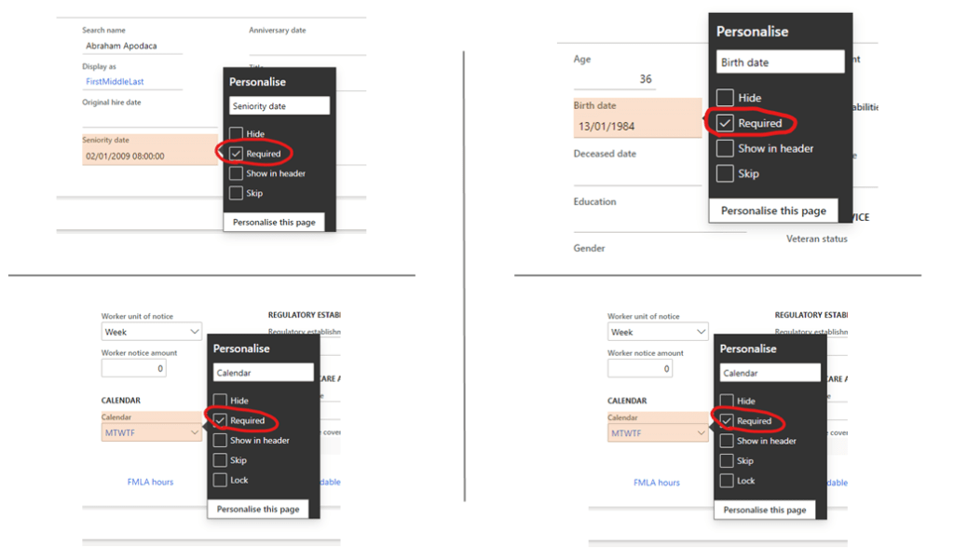Tick Skip checkbox in Birth date popup
The image size is (954, 560).
pos(725,173)
